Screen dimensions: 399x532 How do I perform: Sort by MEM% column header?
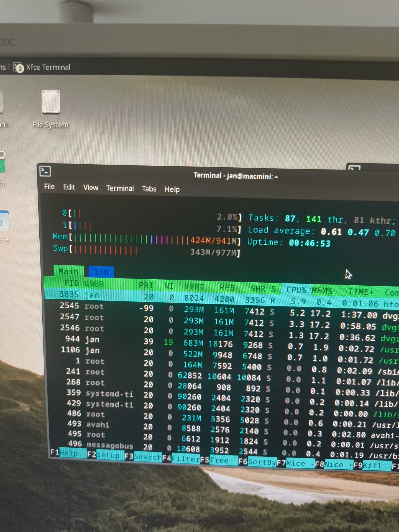[322, 291]
